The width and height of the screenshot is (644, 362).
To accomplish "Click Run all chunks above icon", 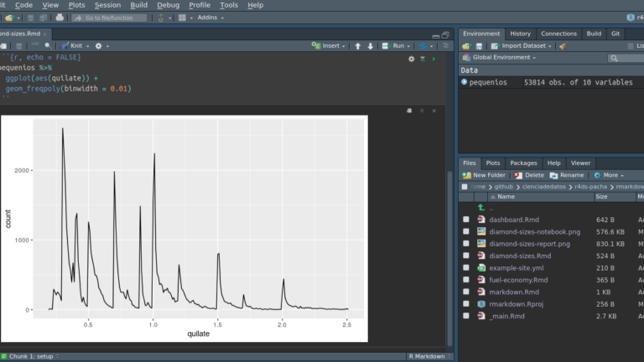I will 423,59.
